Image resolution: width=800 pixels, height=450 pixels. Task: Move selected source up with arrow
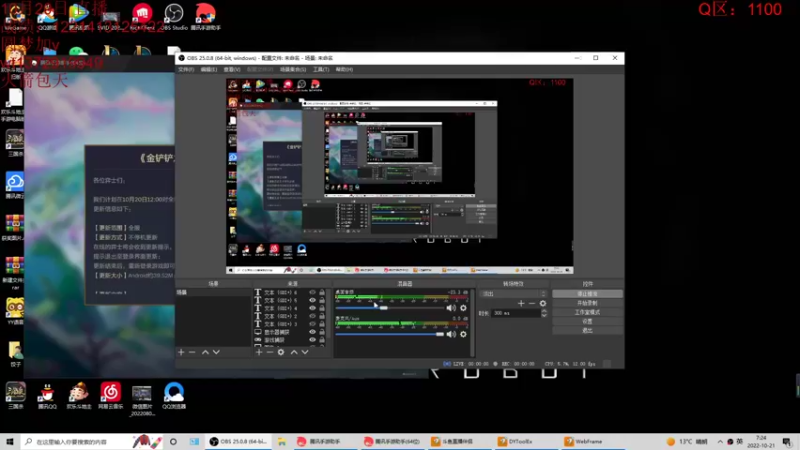[x=294, y=352]
